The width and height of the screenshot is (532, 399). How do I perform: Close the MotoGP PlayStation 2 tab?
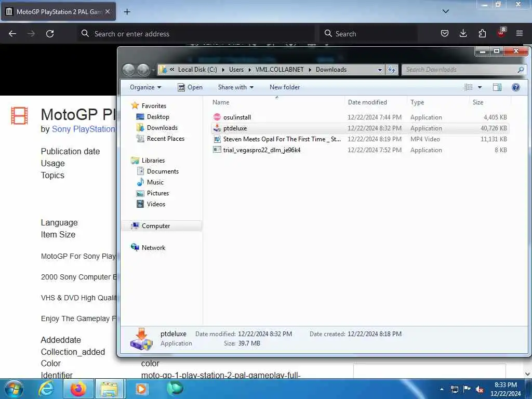click(108, 11)
